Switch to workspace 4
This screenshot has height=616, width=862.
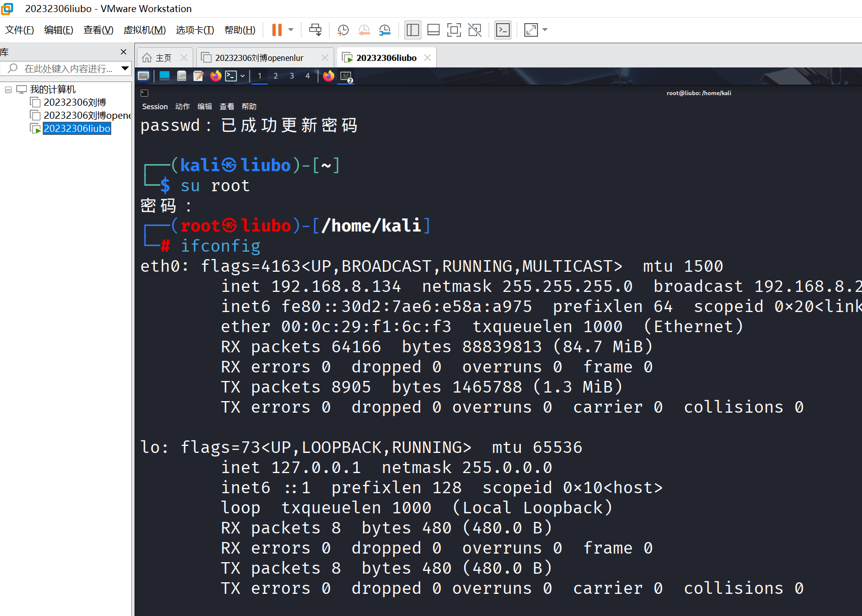point(307,76)
